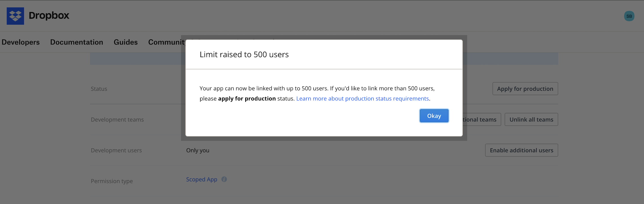Go to the Developers nav item
Viewport: 644px width, 204px height.
21,42
